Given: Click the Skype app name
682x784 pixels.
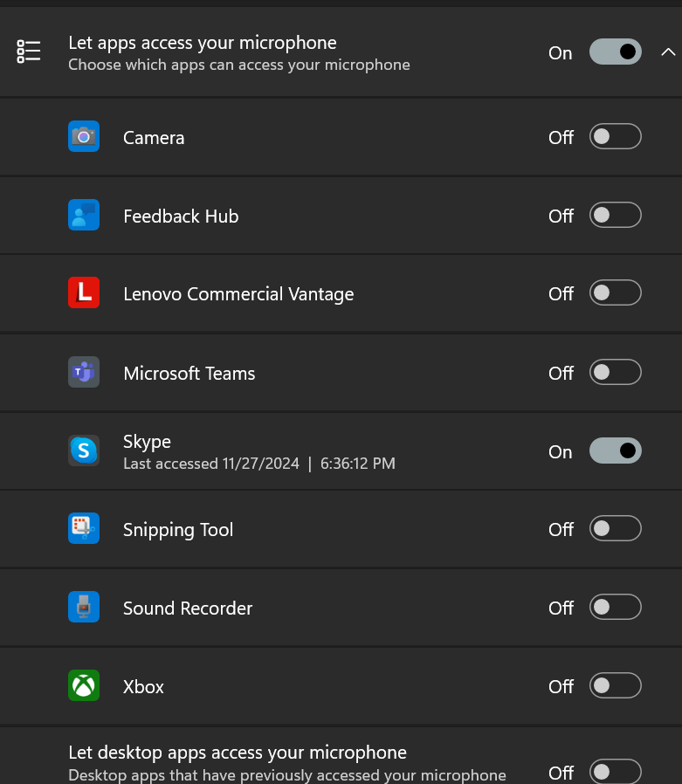Looking at the screenshot, I should (147, 442).
